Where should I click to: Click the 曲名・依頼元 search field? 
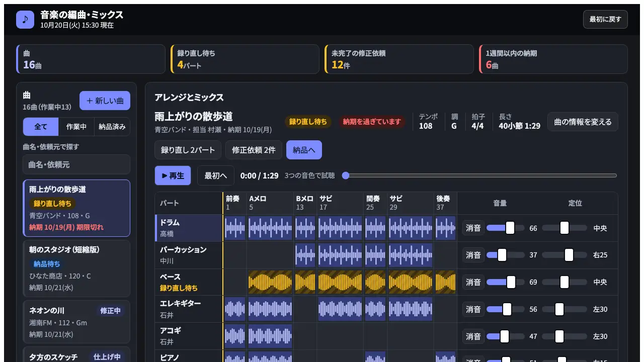pyautogui.click(x=76, y=164)
